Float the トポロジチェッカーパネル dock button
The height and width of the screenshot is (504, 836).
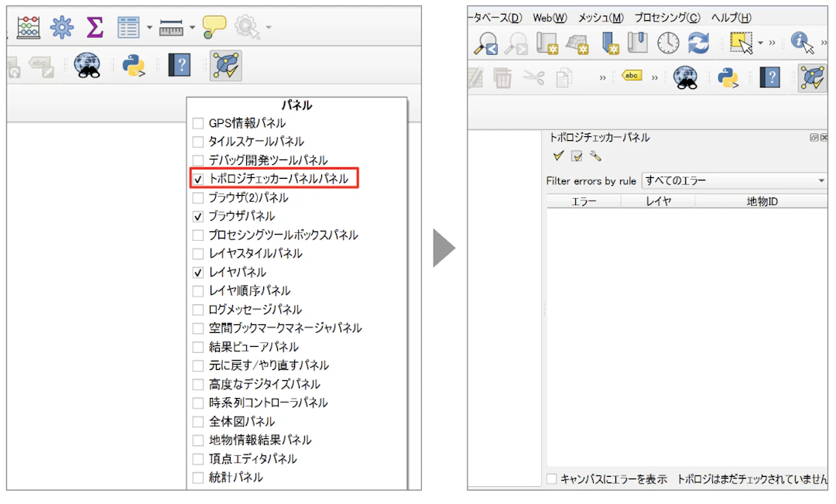coord(814,138)
